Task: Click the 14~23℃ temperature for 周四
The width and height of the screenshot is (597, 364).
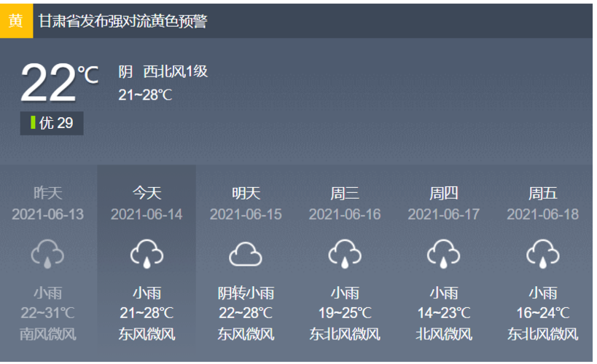Action: (x=444, y=313)
